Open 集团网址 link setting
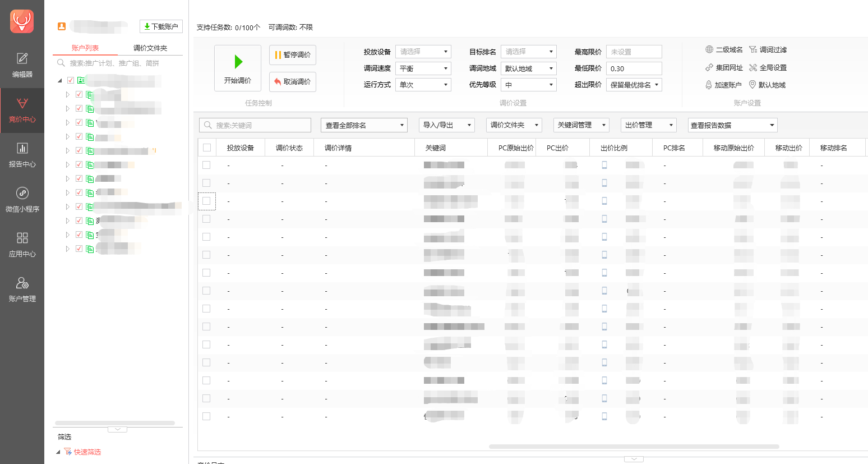The width and height of the screenshot is (868, 464). [724, 67]
